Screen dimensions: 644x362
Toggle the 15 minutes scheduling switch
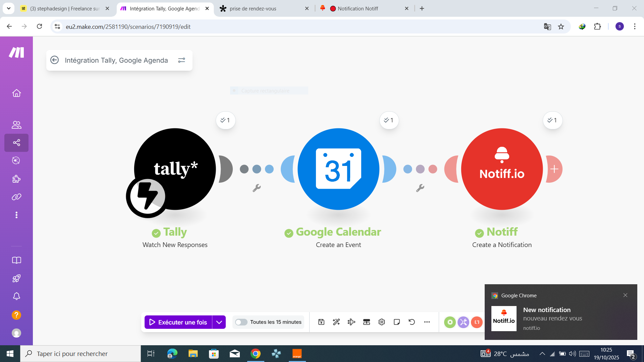pyautogui.click(x=241, y=322)
